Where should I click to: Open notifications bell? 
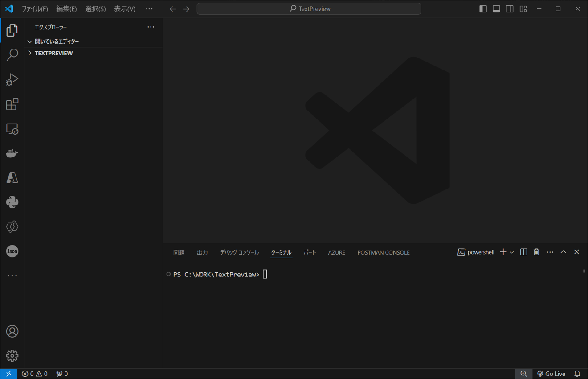(x=577, y=374)
